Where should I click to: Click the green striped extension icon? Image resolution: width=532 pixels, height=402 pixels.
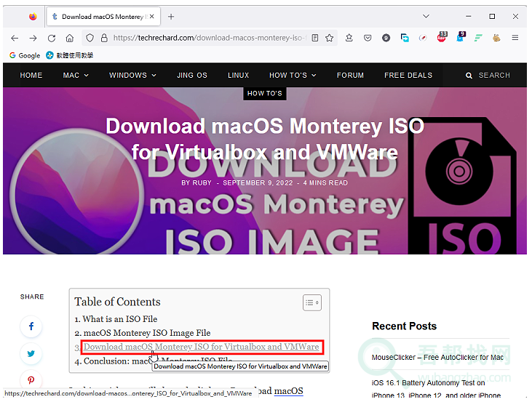click(x=478, y=38)
